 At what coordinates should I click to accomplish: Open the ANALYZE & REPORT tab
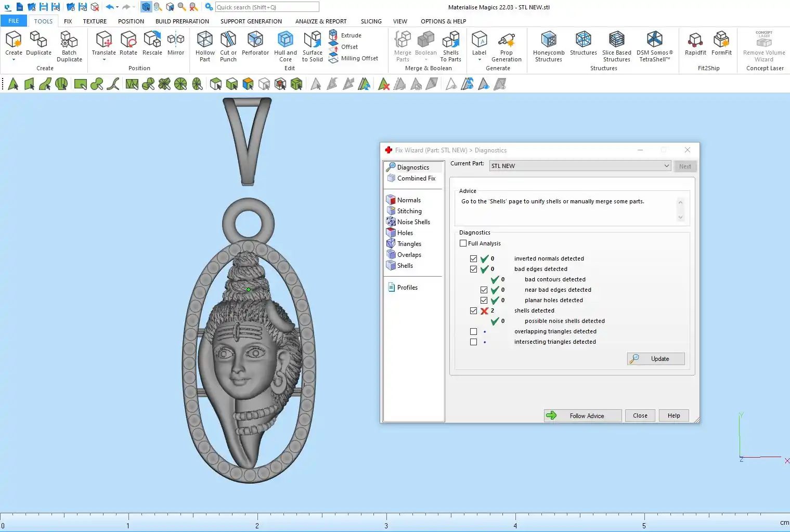(321, 21)
